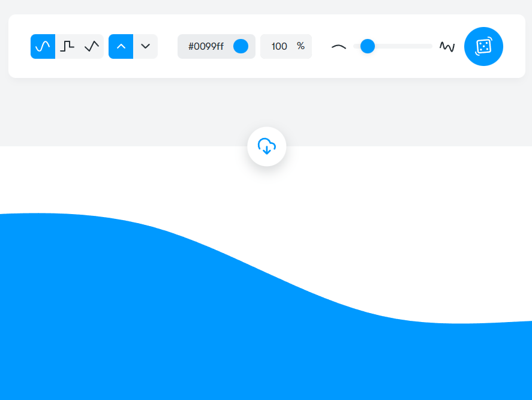This screenshot has width=532, height=400.
Task: Select the smooth sine wave shape
Action: (43, 47)
